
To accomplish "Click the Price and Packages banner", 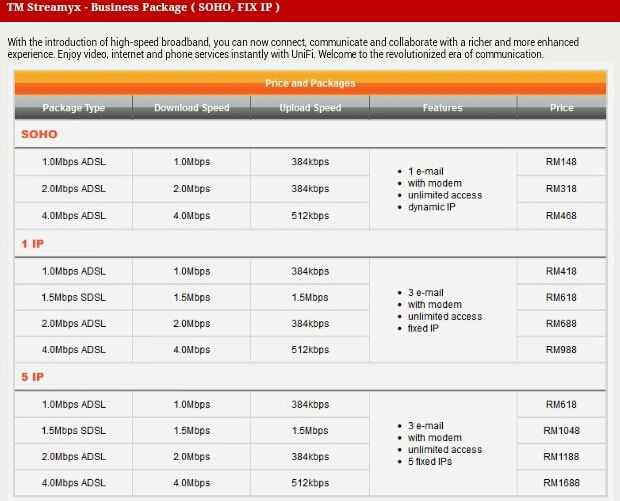I will [310, 83].
